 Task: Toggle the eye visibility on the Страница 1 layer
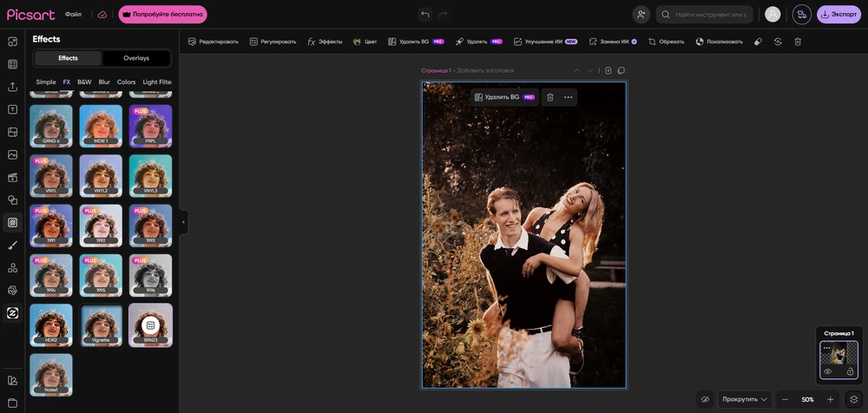pyautogui.click(x=827, y=371)
